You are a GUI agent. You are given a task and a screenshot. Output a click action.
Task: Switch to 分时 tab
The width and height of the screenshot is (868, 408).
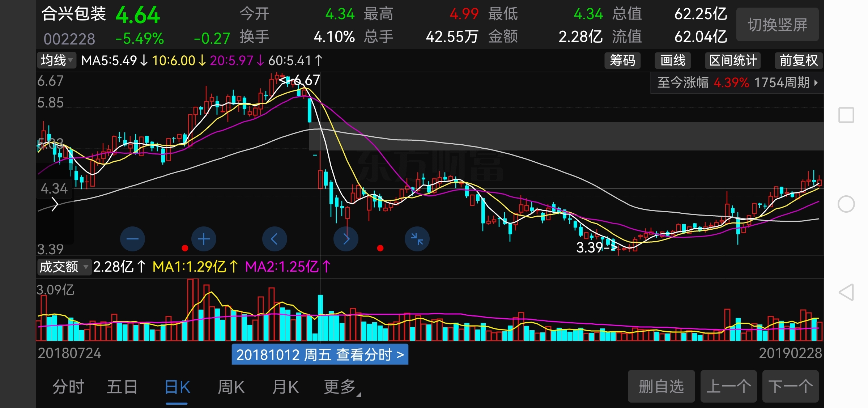pos(68,387)
